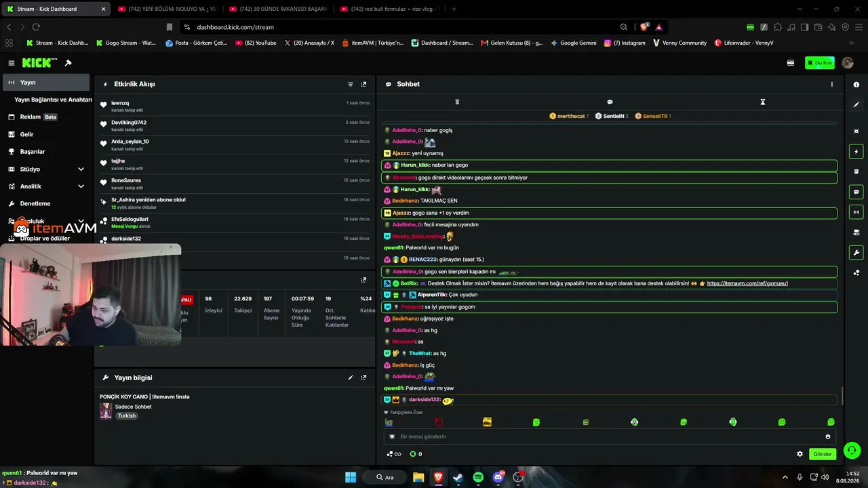Toggle the wrench tools button in right sidebar
Viewport: 868px width, 488px height.
point(856,253)
